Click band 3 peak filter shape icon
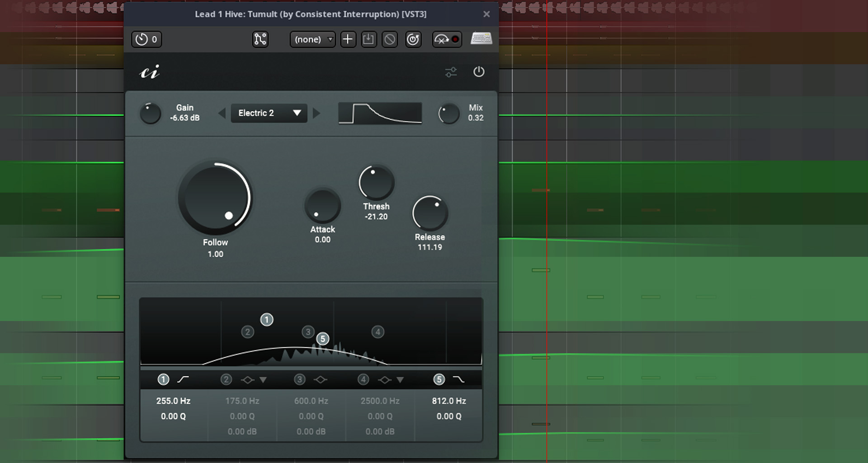This screenshot has width=868, height=463. [x=321, y=380]
